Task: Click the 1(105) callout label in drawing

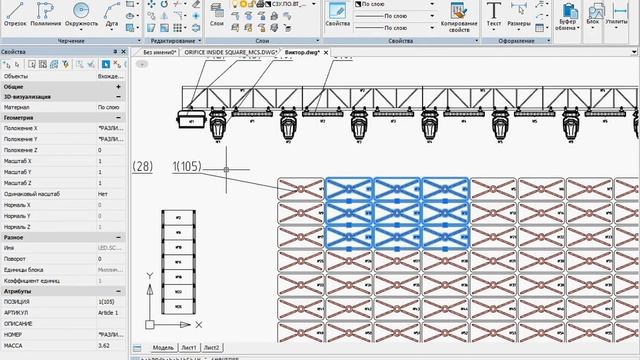Action: tap(187, 167)
